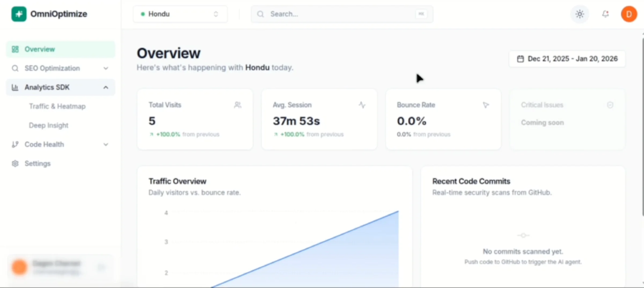Image resolution: width=644 pixels, height=288 pixels.
Task: Open the notifications bell
Action: (x=605, y=14)
